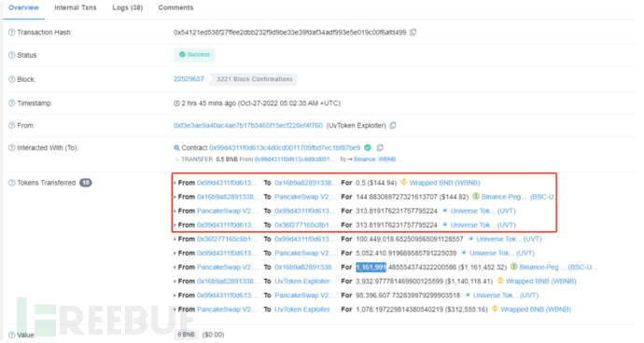Copy the transaction hash with copy icon
Image resolution: width=644 pixels, height=343 pixels.
[x=413, y=32]
